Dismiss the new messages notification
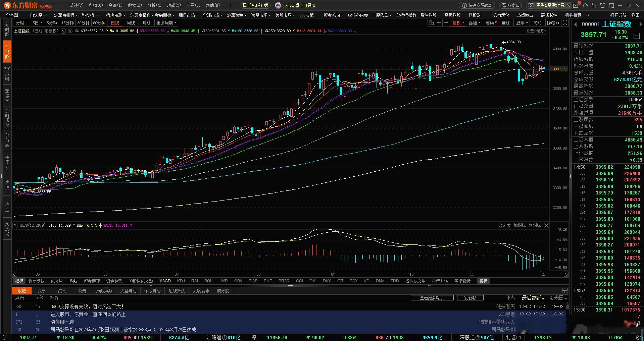Screen dimensions: 644x341 568,5
